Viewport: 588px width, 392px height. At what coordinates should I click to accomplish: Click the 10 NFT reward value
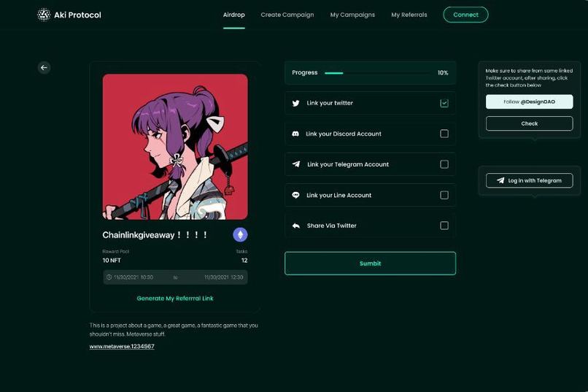112,261
